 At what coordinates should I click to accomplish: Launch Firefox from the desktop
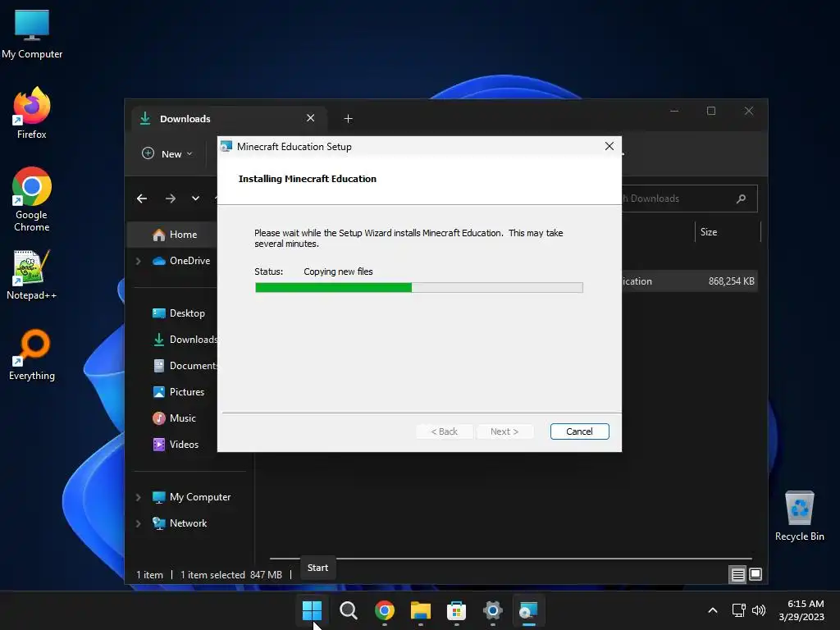click(32, 113)
